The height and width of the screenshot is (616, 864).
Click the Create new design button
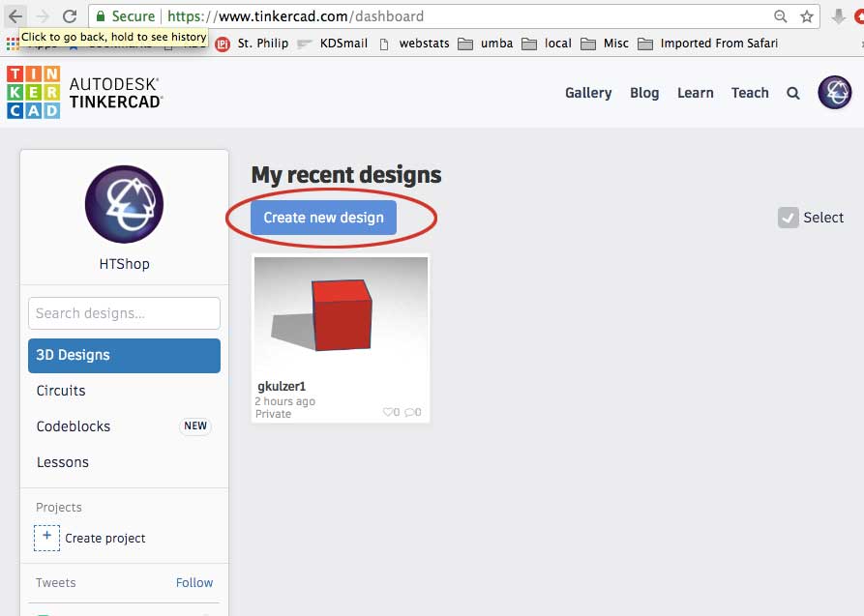(323, 218)
